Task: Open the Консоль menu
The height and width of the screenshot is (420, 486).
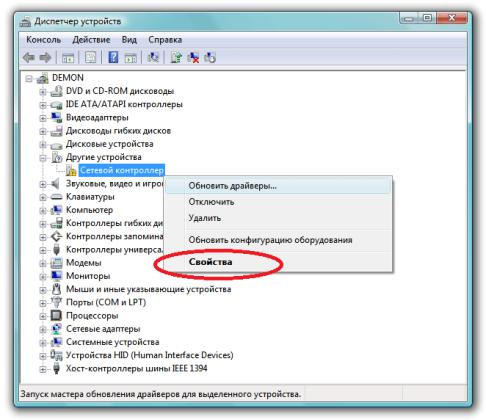Action: (x=44, y=40)
